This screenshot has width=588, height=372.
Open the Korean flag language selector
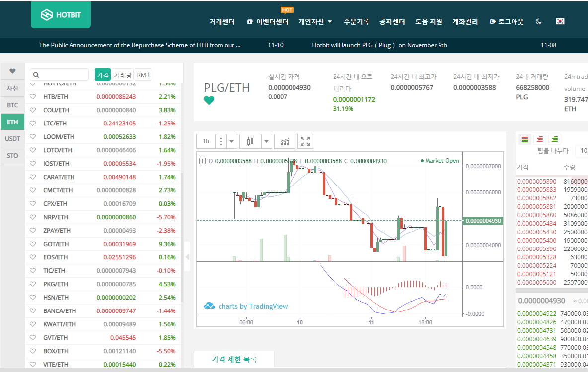click(560, 21)
